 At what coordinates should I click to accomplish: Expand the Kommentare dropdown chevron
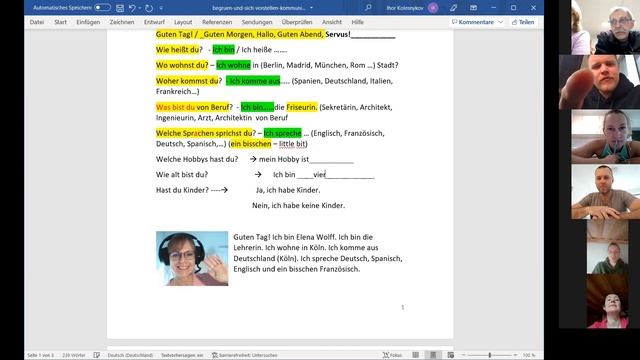point(500,22)
